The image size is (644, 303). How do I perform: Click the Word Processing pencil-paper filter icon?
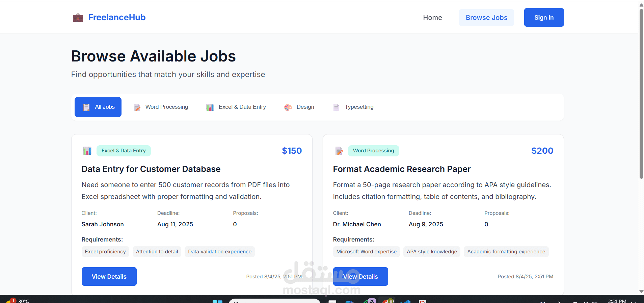137,107
